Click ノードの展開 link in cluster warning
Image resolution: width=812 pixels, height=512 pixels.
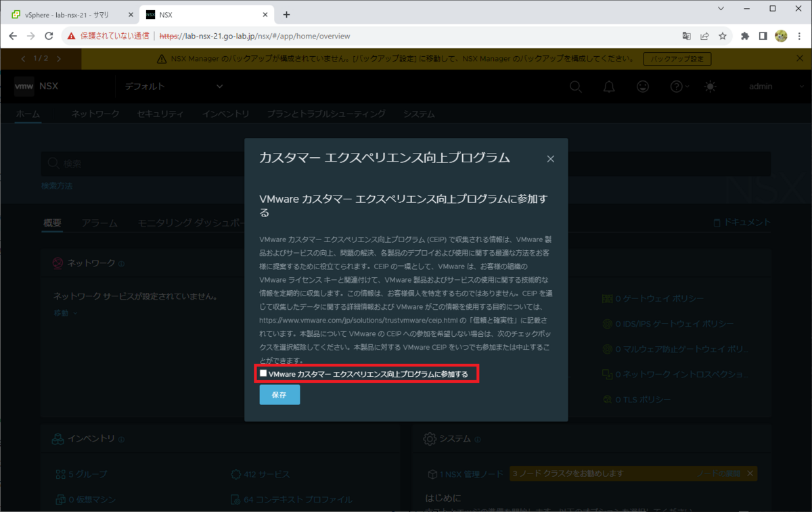pos(719,473)
